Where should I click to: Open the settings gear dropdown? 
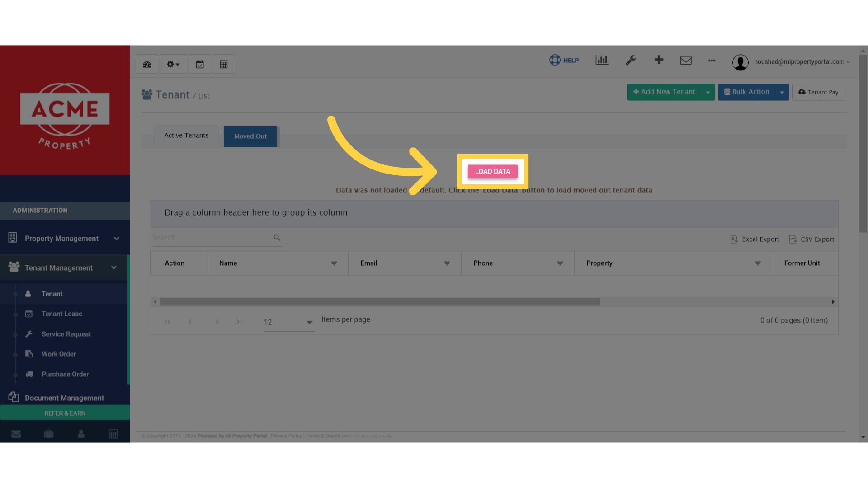pyautogui.click(x=173, y=64)
